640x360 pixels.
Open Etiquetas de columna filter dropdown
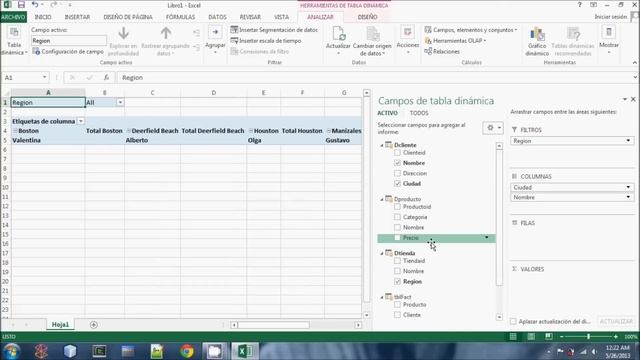pyautogui.click(x=81, y=121)
